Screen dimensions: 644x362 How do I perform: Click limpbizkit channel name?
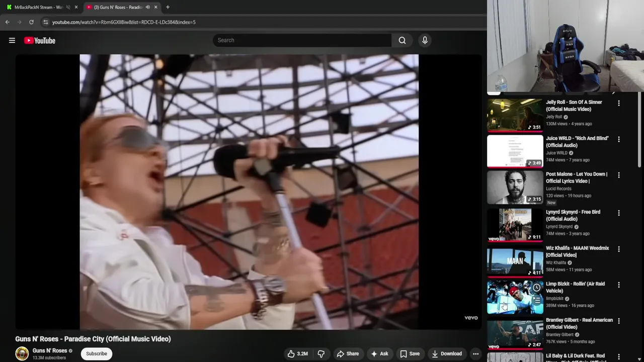tap(554, 298)
